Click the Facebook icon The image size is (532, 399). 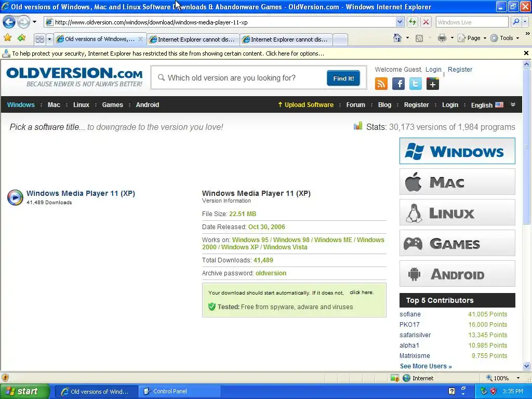pyautogui.click(x=398, y=84)
